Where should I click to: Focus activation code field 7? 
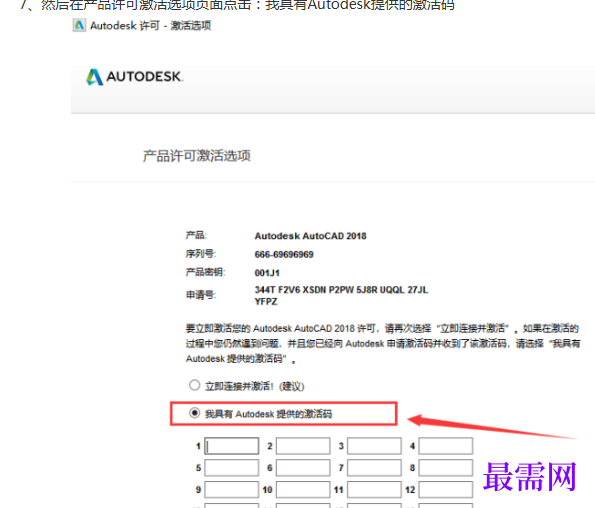[374, 468]
